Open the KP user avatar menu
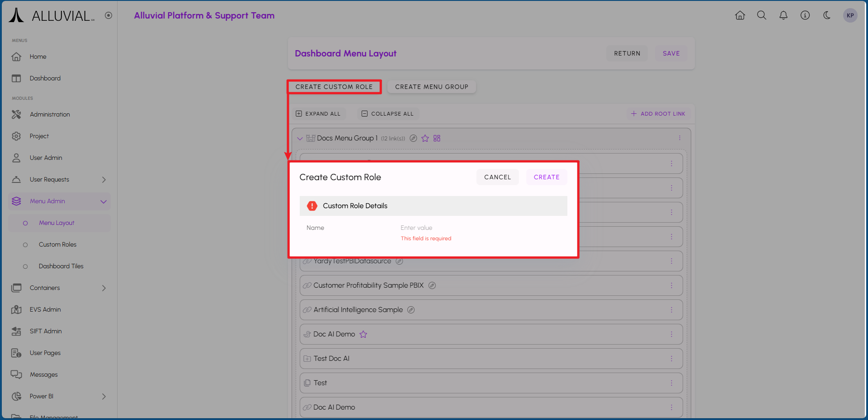The image size is (868, 420). (850, 15)
